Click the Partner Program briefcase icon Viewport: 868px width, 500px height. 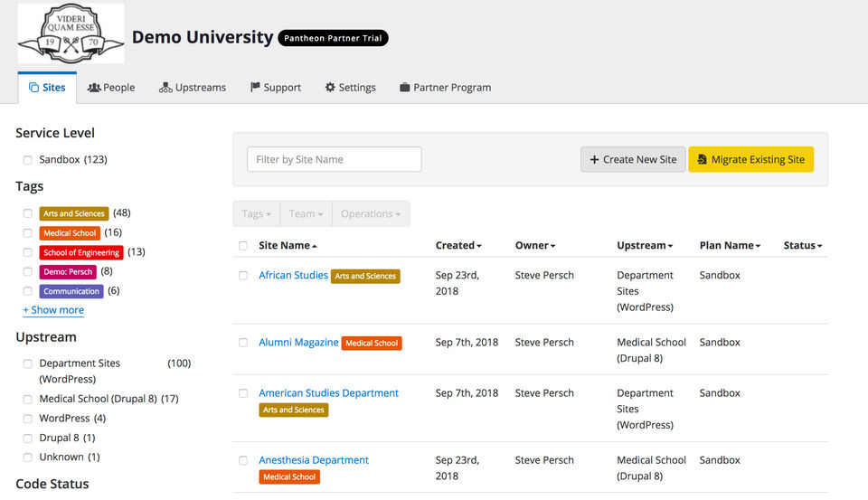coord(405,88)
